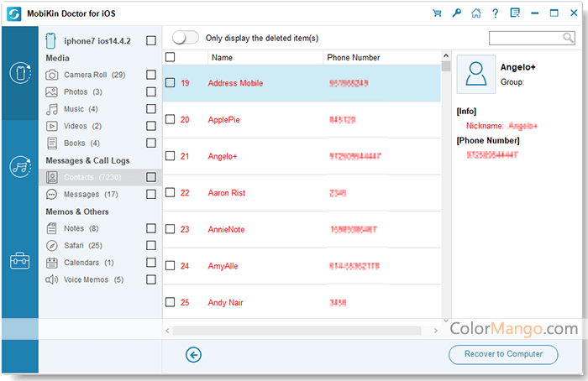Open the toolbox icon in left sidebar
This screenshot has height=381, width=588.
[x=19, y=261]
